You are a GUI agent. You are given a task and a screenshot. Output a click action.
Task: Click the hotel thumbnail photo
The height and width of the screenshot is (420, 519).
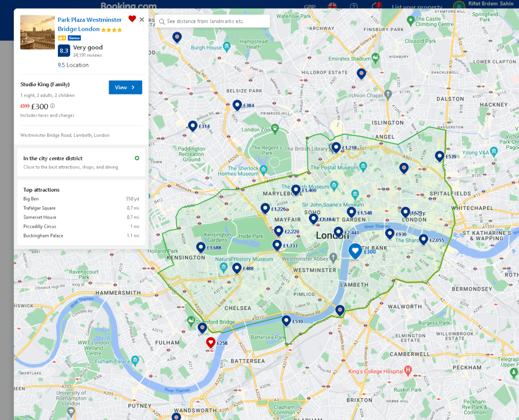[38, 32]
